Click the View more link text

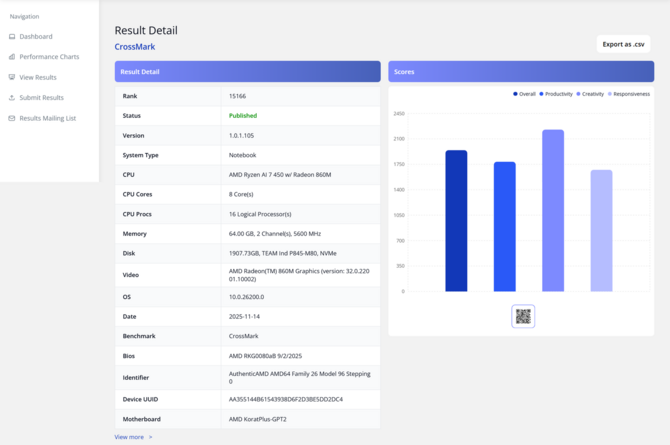128,437
